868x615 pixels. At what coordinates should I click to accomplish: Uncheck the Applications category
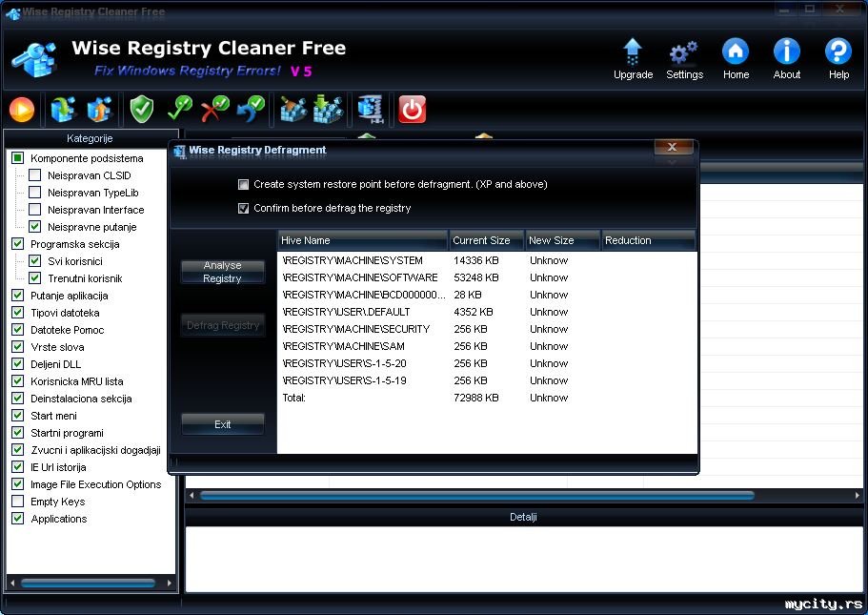click(x=18, y=519)
